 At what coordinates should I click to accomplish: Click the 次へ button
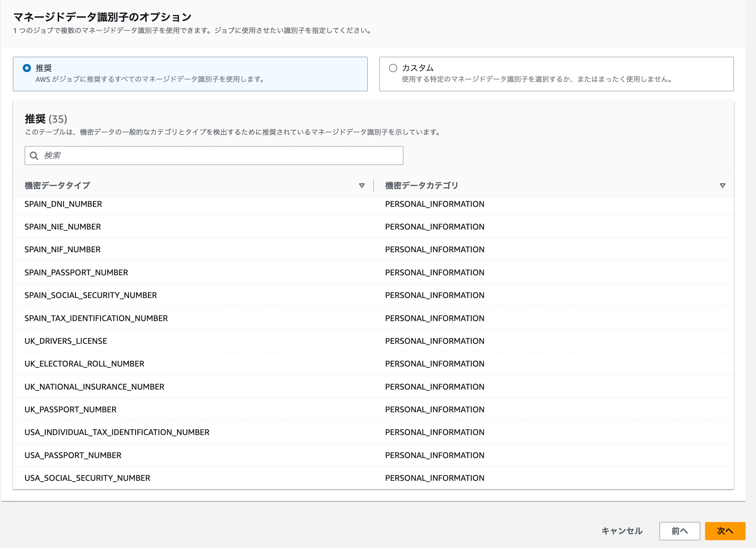pos(725,531)
